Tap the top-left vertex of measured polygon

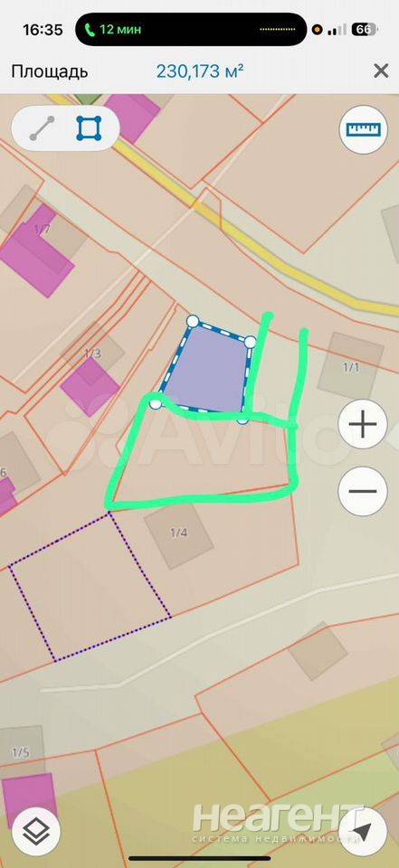coord(193,321)
